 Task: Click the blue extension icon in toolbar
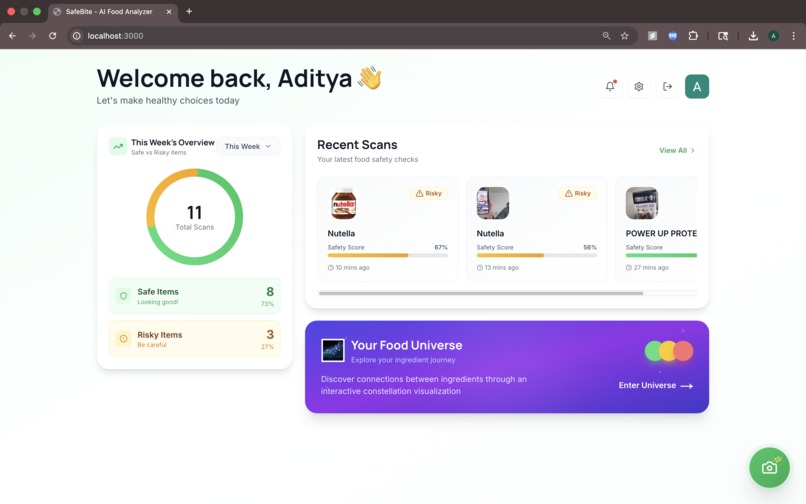pos(672,36)
